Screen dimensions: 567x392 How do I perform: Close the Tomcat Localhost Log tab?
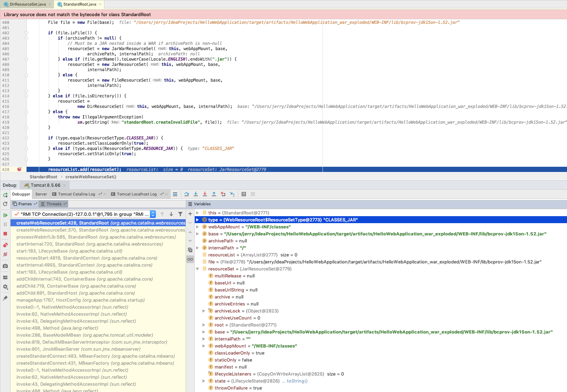pyautogui.click(x=166, y=194)
